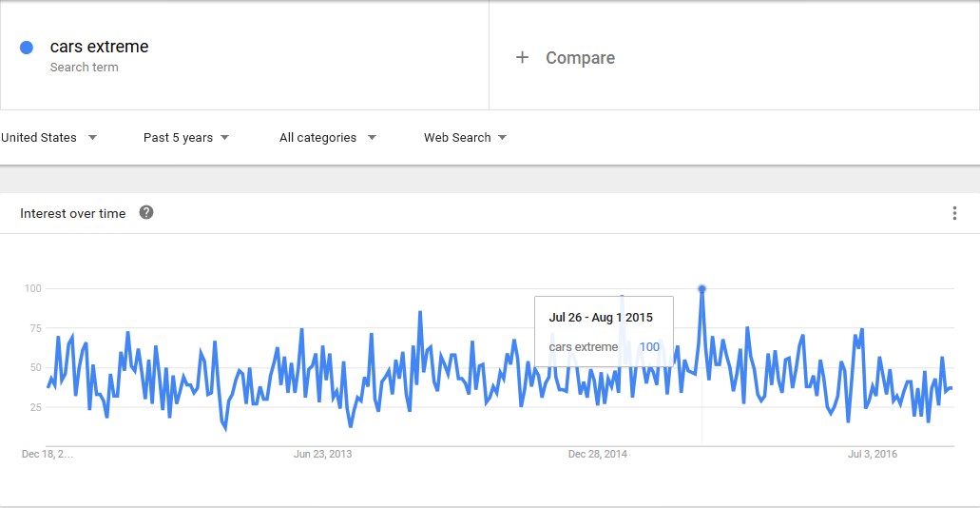Click the peak data point at 100
Viewport: 980px width, 508px height.
[x=701, y=288]
